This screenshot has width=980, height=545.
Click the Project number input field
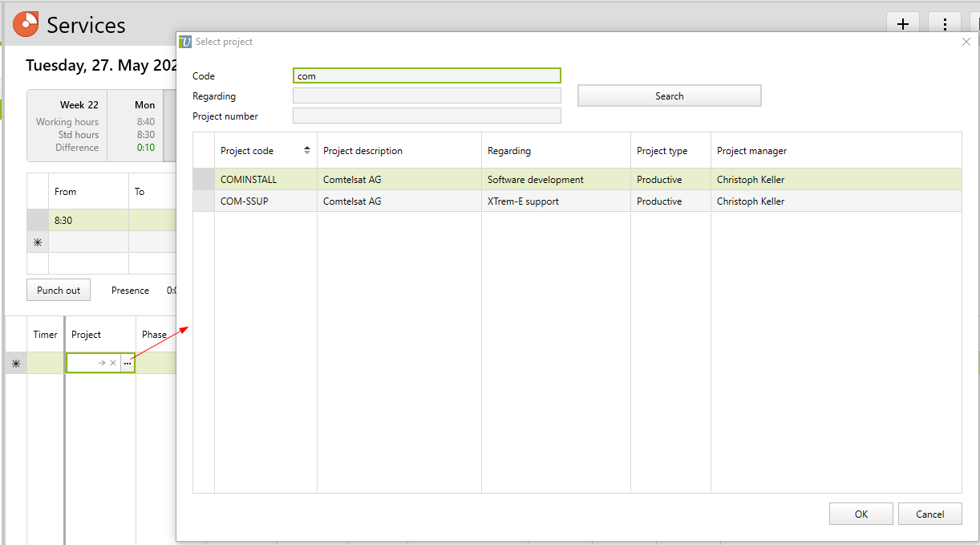[x=427, y=116]
